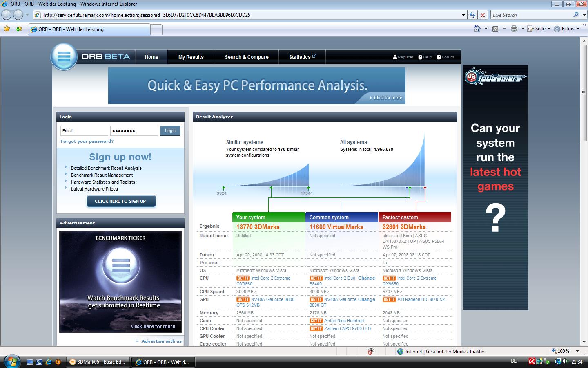Open the Extras tools menu dropdown
The width and height of the screenshot is (588, 368).
click(x=566, y=29)
